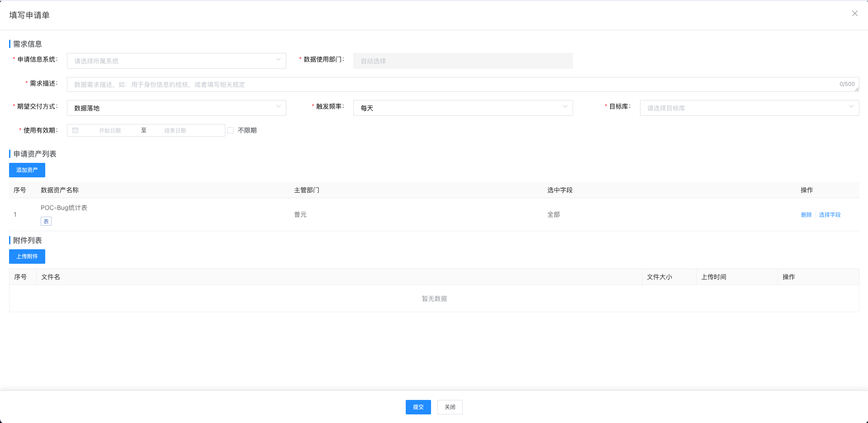Image resolution: width=868 pixels, height=423 pixels.
Task: Click the dropdown arrow of 期望交付方式 selector
Action: point(278,107)
